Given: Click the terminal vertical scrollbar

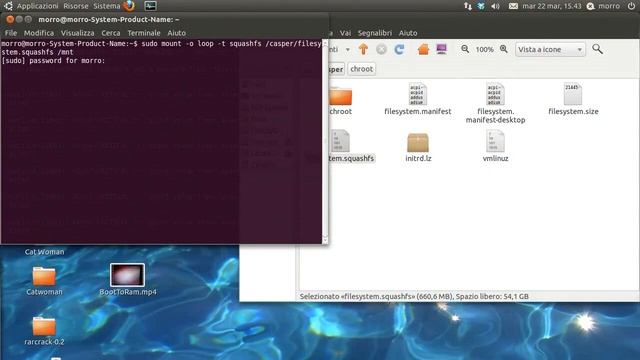Looking at the screenshot, I should pos(325,141).
